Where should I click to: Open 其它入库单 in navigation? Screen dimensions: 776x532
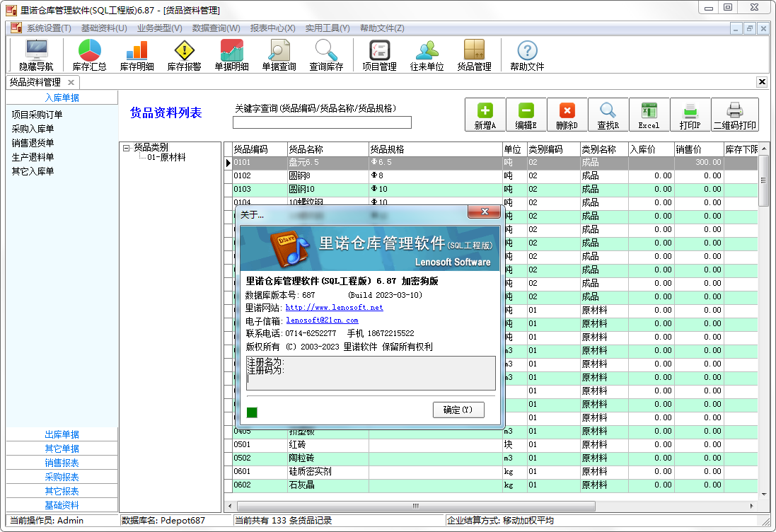33,171
